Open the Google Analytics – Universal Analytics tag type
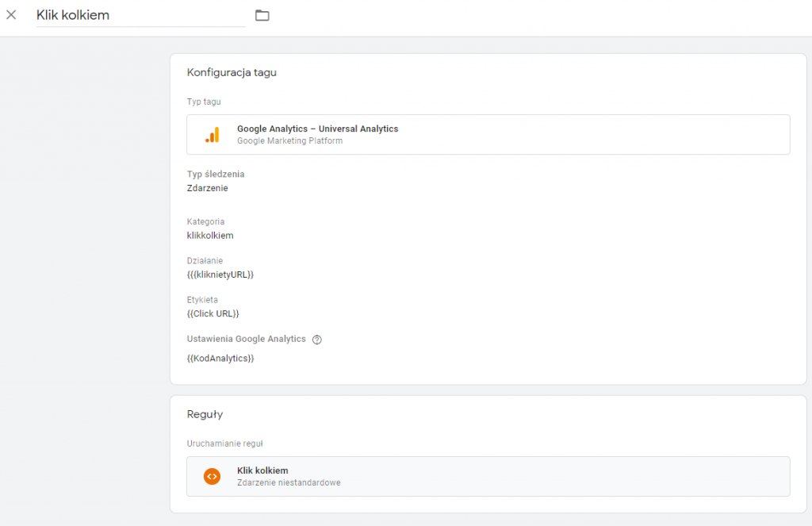The image size is (812, 526). click(x=487, y=134)
